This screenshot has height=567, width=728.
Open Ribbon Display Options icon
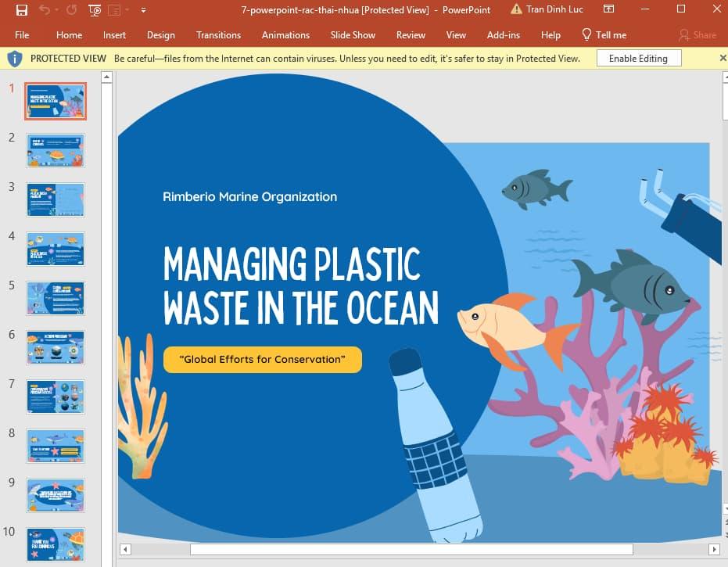click(x=609, y=9)
